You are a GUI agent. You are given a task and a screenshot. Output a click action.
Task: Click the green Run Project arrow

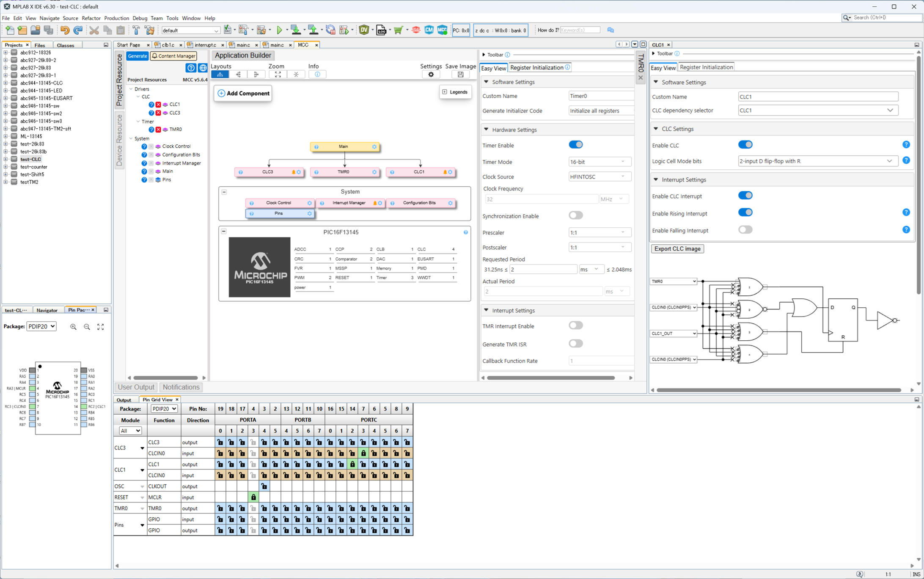click(279, 30)
